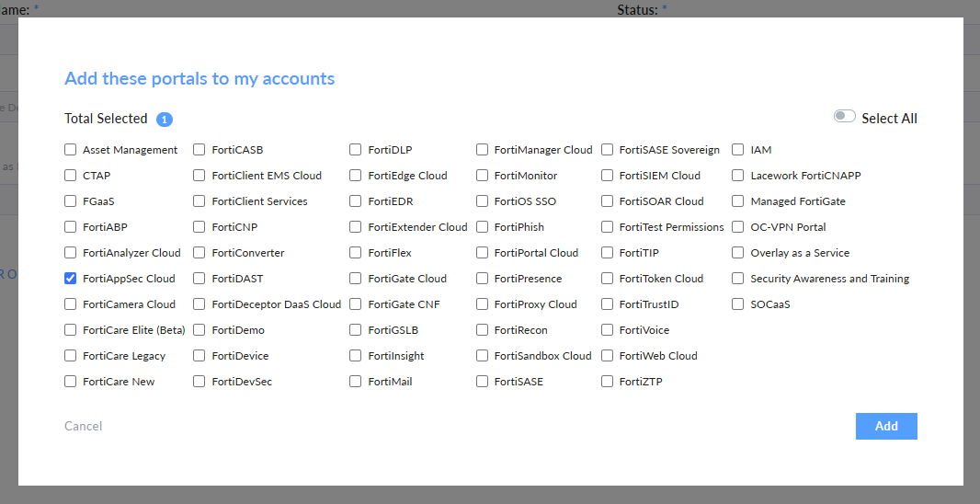This screenshot has height=504, width=980.
Task: Uncheck the FortiAppSec Cloud checkbox
Action: (x=71, y=279)
